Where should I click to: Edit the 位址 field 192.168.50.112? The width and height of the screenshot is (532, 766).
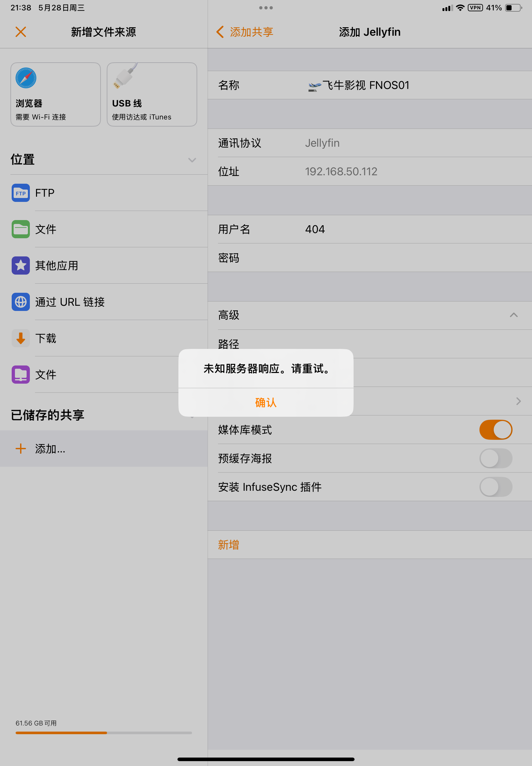coord(370,171)
